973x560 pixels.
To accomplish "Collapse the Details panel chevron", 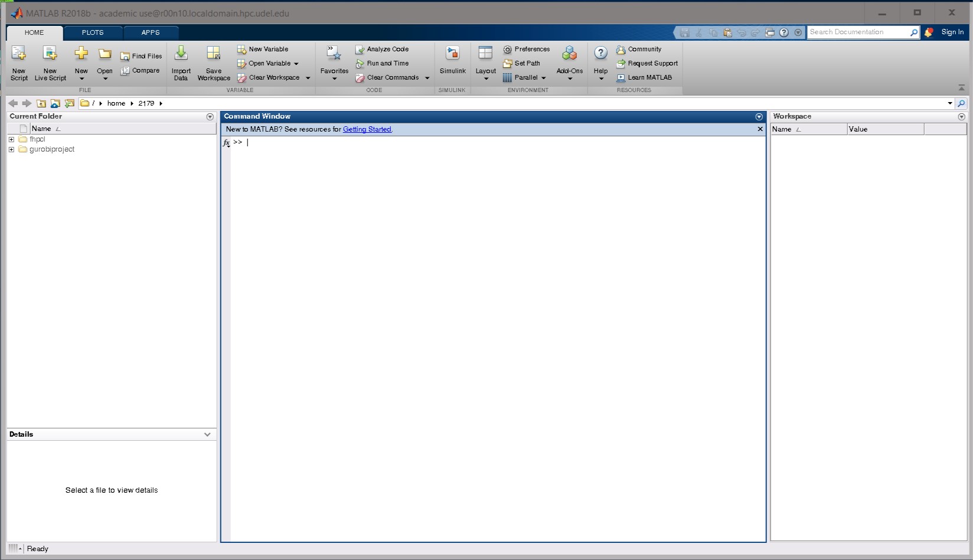I will pos(207,434).
